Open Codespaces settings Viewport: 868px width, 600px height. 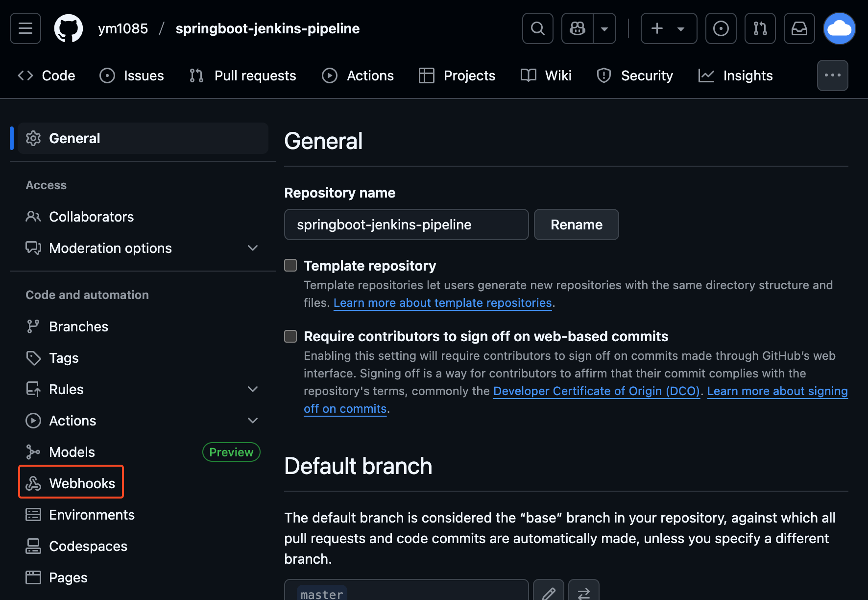(x=143, y=546)
